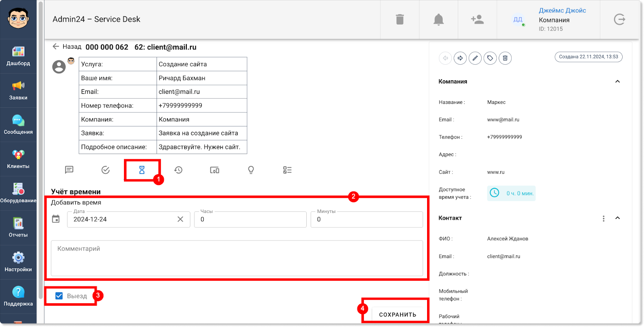Image resolution: width=644 pixels, height=327 pixels.
Task: Click cell Здравствуйте. Нужен сайт.
Action: (x=202, y=147)
